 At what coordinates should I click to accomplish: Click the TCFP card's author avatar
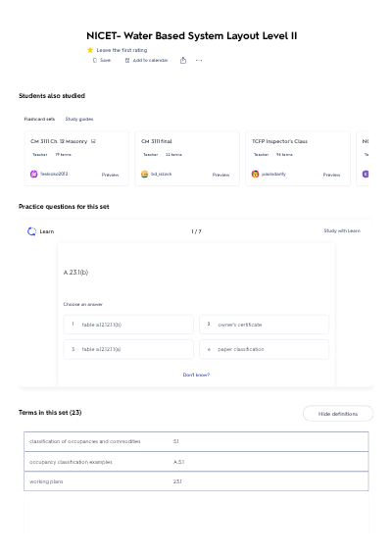click(x=255, y=174)
